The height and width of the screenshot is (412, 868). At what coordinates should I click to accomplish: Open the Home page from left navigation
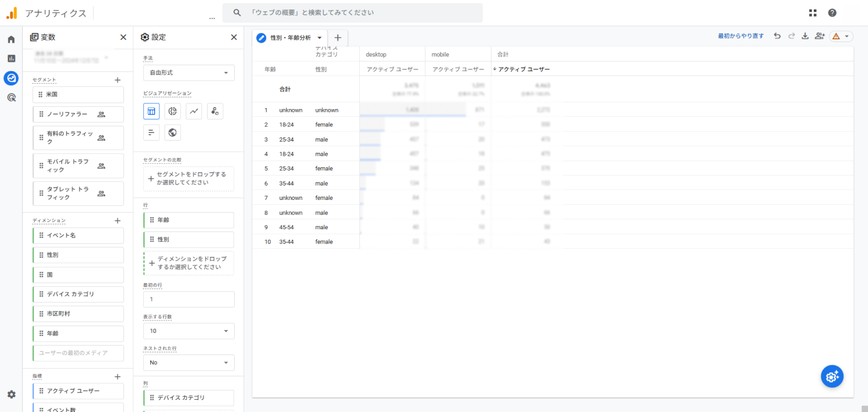click(11, 39)
